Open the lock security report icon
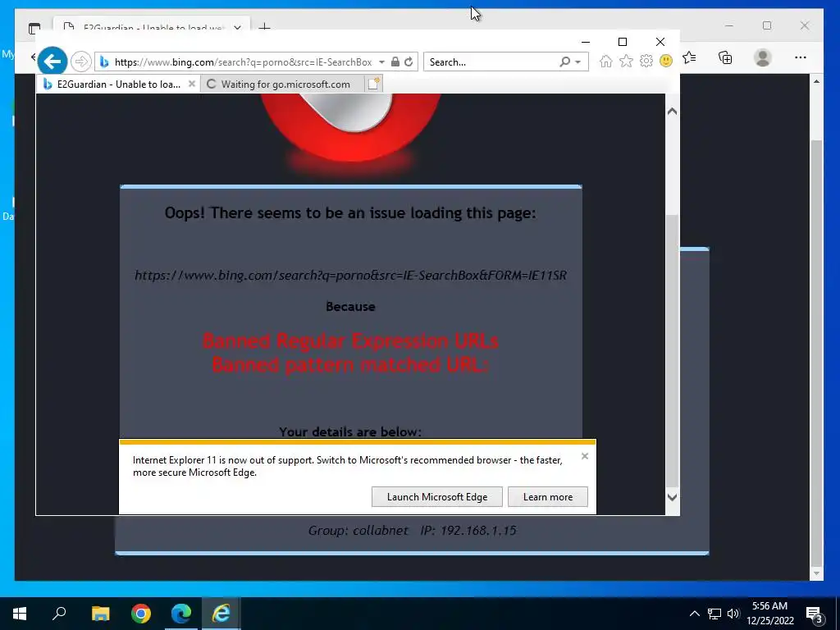840x630 pixels. pyautogui.click(x=395, y=62)
